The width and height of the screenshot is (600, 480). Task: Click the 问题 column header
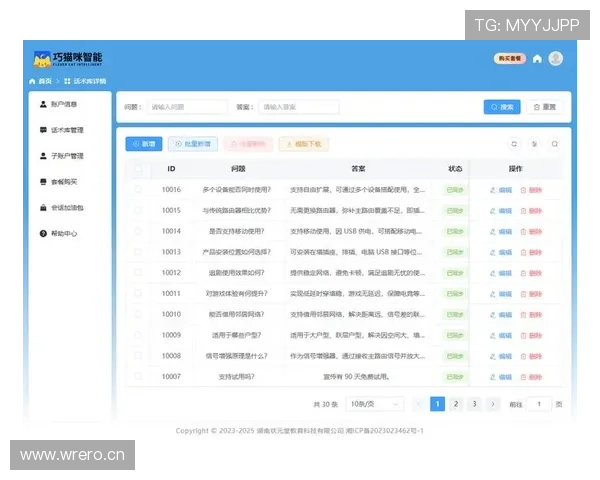click(x=238, y=169)
